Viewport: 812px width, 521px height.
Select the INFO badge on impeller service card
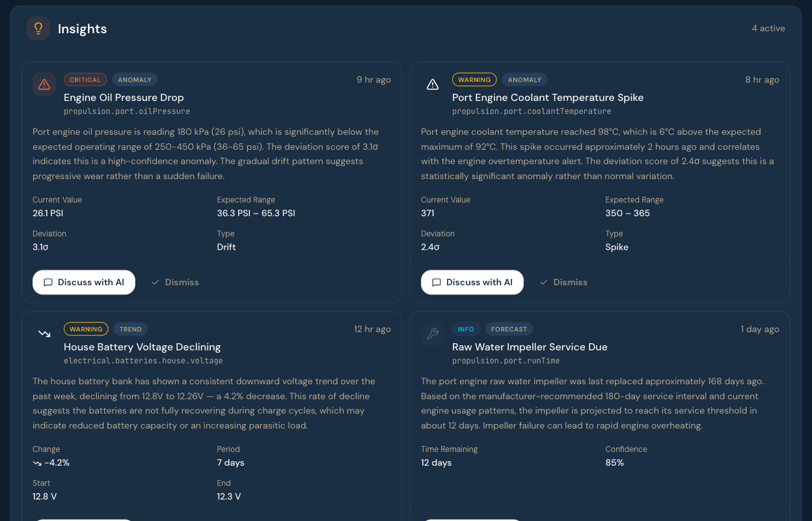coord(466,329)
